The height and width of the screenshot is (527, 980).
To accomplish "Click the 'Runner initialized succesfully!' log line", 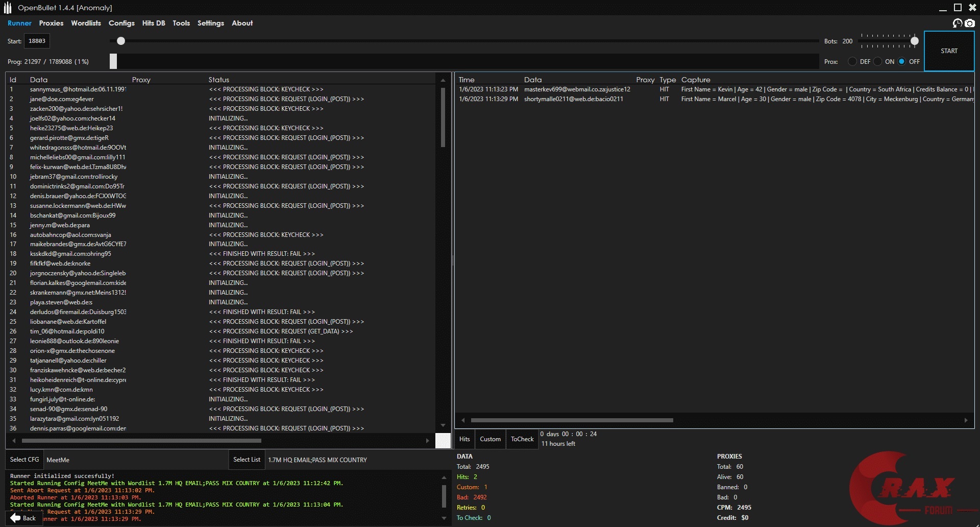I will pos(62,476).
